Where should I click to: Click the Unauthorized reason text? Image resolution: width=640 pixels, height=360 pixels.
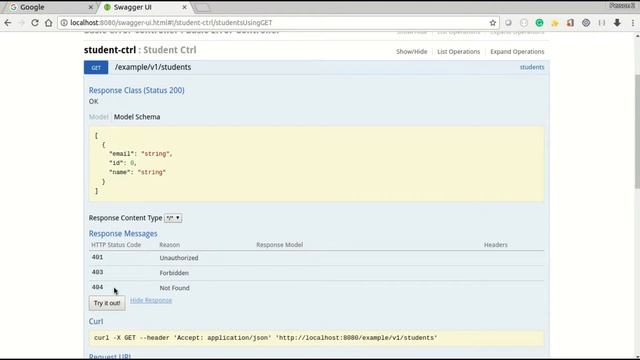click(x=179, y=258)
